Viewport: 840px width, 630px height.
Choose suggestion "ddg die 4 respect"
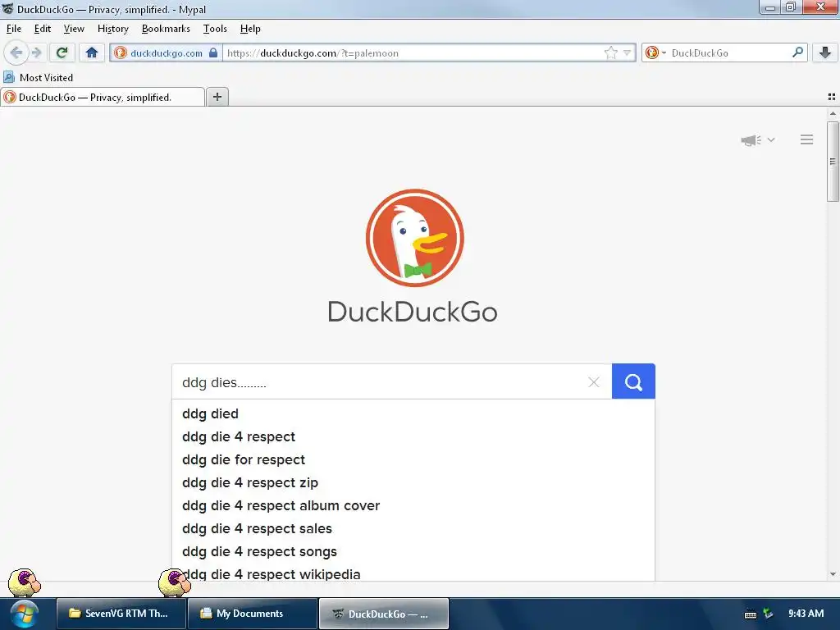(x=413, y=436)
